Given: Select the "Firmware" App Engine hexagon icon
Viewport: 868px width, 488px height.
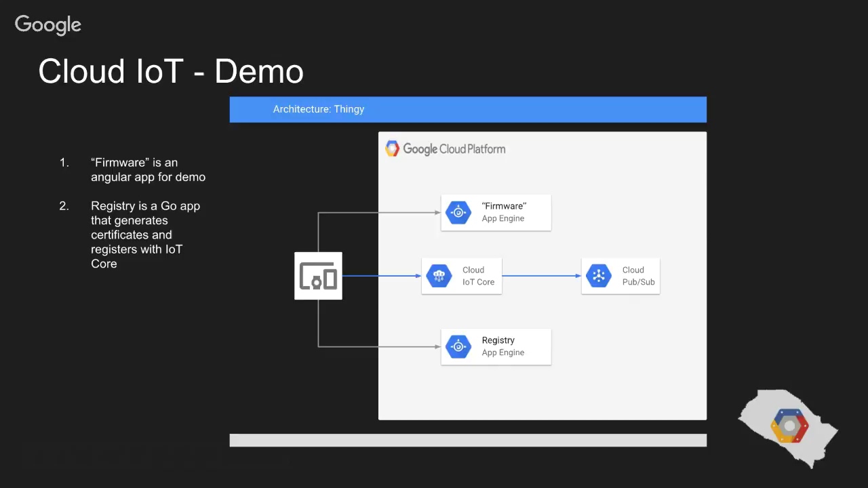Looking at the screenshot, I should tap(458, 213).
